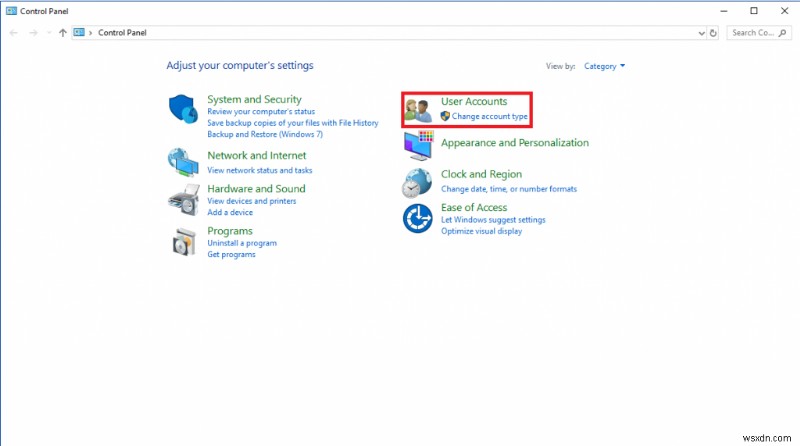This screenshot has width=800, height=446.
Task: Click Optimize visual display link
Action: tap(481, 231)
